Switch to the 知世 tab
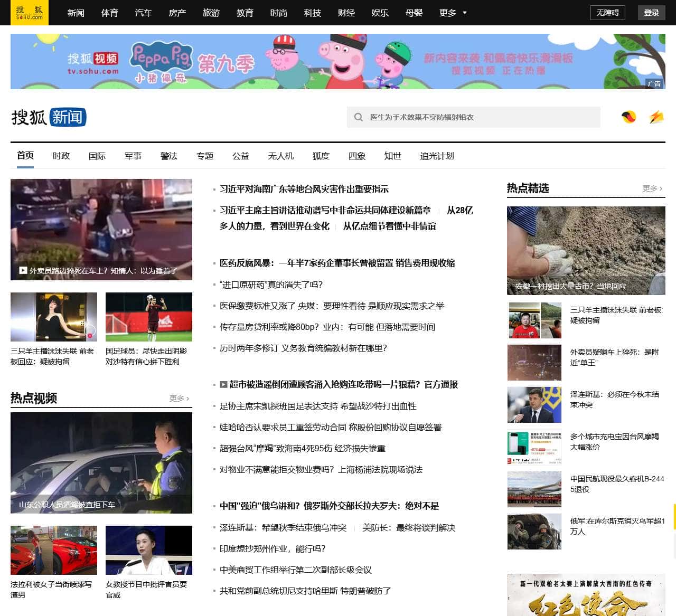 point(393,156)
